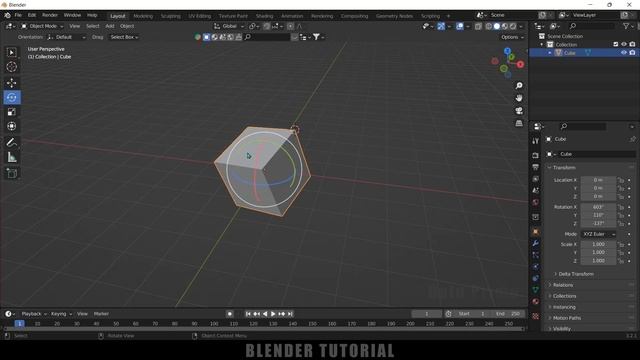Image resolution: width=640 pixels, height=360 pixels.
Task: Click the blue Z axis gizmo ball
Action: click(507, 51)
